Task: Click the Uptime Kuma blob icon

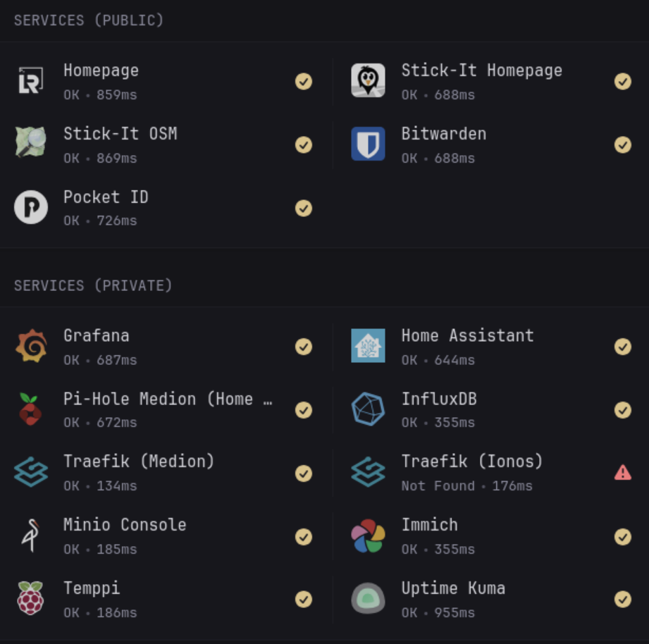Action: pos(368,599)
